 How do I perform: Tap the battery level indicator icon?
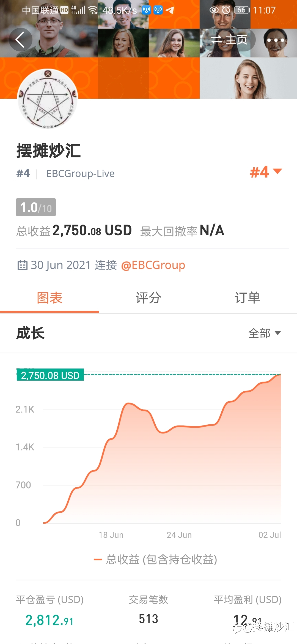coord(242,10)
